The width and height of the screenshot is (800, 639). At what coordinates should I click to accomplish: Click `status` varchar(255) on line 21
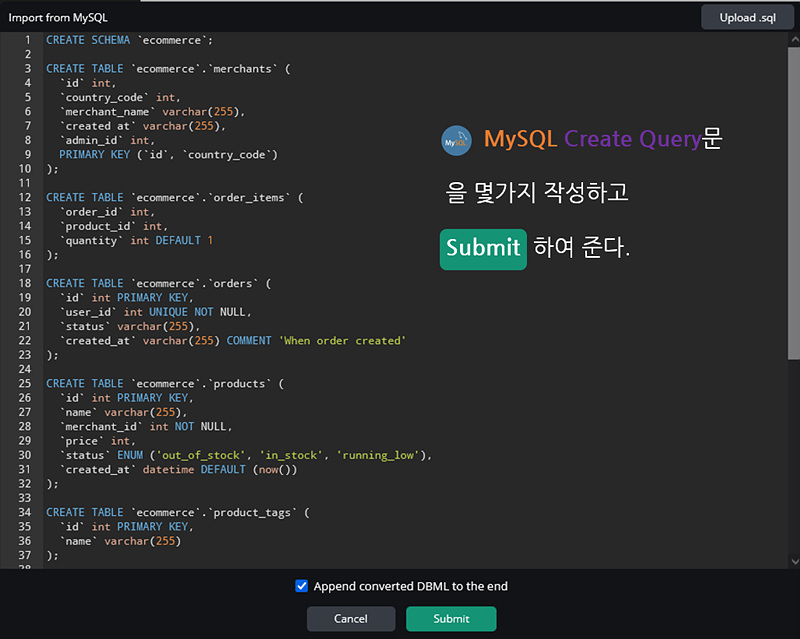(130, 326)
